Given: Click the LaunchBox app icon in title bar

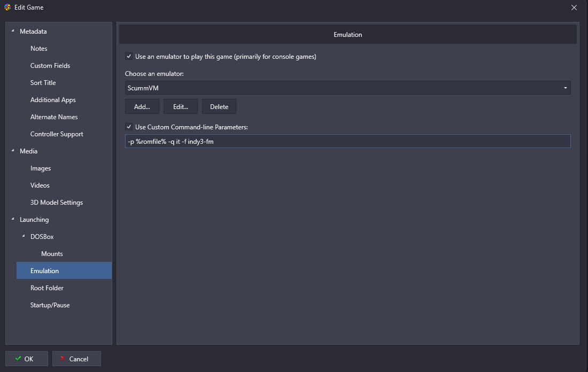Looking at the screenshot, I should click(x=7, y=7).
